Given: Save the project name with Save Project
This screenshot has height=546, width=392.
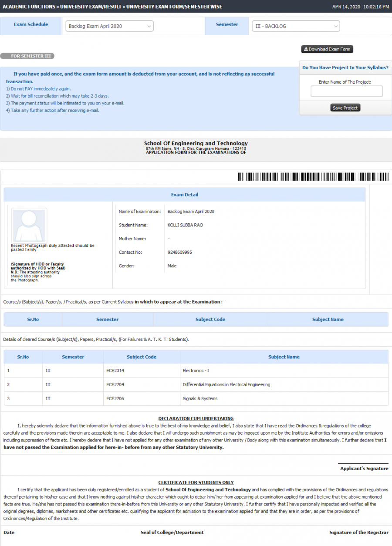Looking at the screenshot, I should pyautogui.click(x=345, y=108).
